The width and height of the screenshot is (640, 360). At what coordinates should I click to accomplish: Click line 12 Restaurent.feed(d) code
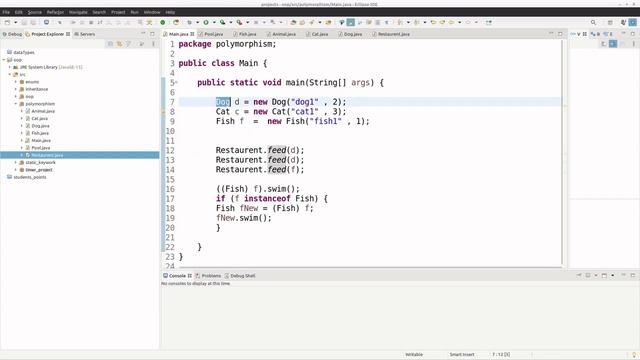[x=260, y=150]
